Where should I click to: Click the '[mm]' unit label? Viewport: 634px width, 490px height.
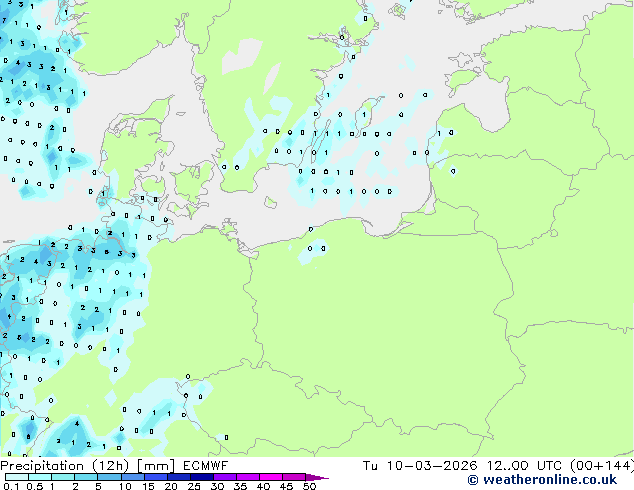tap(156, 466)
